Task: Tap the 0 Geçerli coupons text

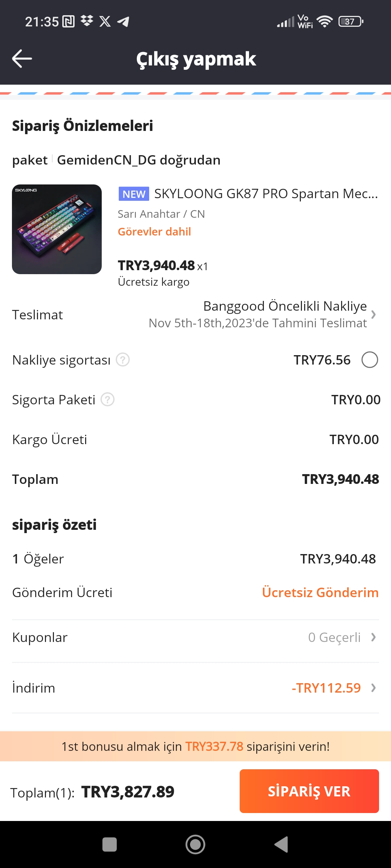Action: pyautogui.click(x=334, y=637)
